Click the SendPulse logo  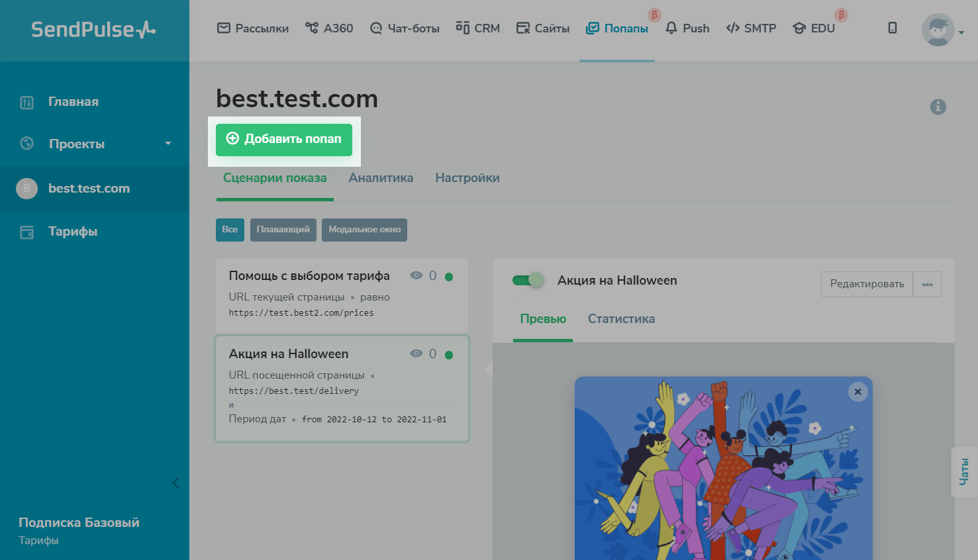pyautogui.click(x=93, y=30)
